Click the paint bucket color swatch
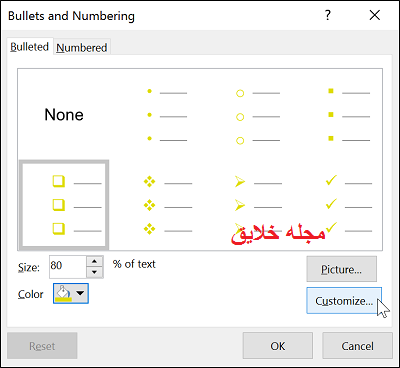 click(x=63, y=294)
